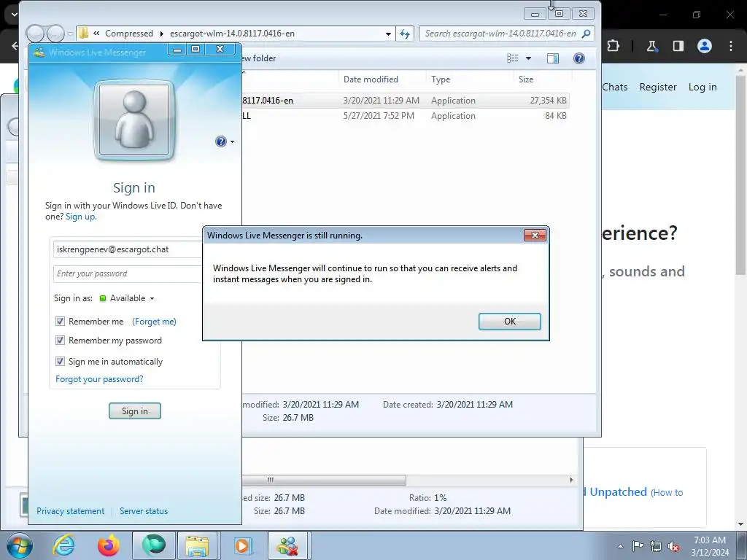Viewport: 747px width, 560px height.
Task: Click OK in the still running dialog
Action: tap(509, 322)
